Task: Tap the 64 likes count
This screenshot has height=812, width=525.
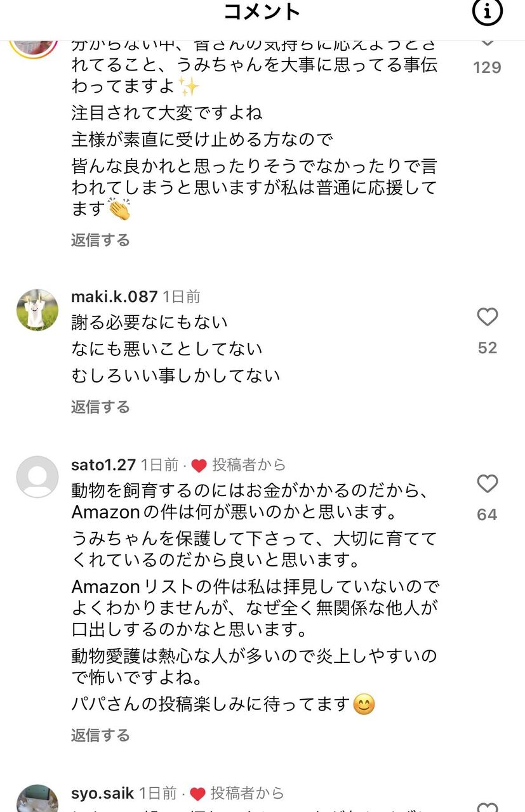Action: [x=488, y=514]
